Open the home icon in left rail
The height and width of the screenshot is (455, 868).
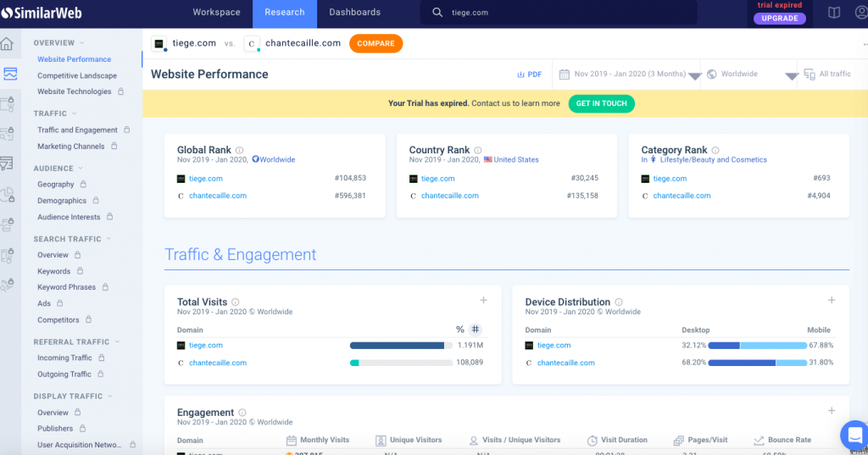coord(7,44)
